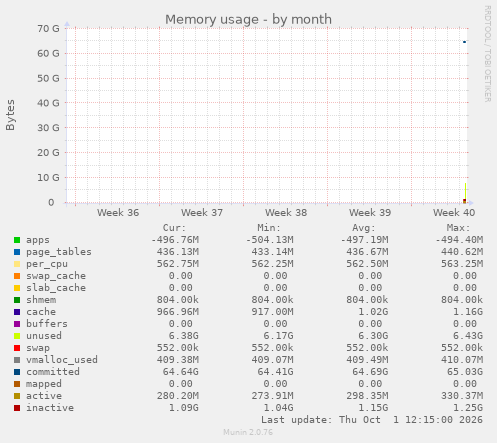
Task: Click the 'Week 38' axis label
Action: pos(286,213)
